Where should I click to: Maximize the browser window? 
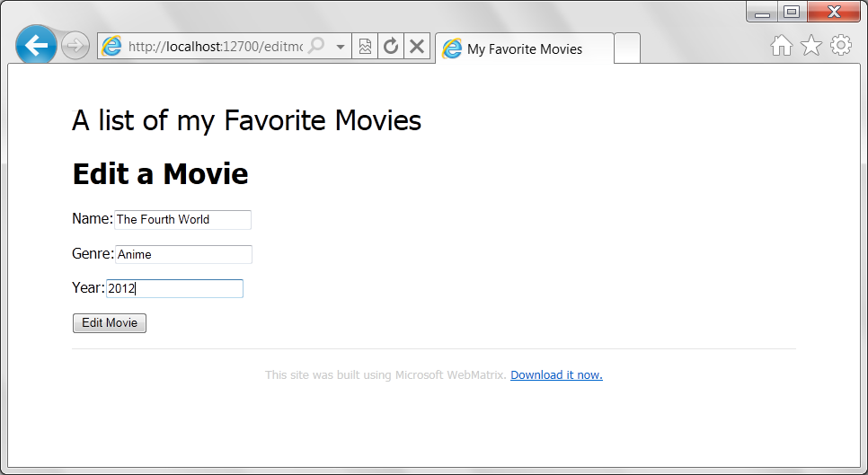(x=793, y=13)
